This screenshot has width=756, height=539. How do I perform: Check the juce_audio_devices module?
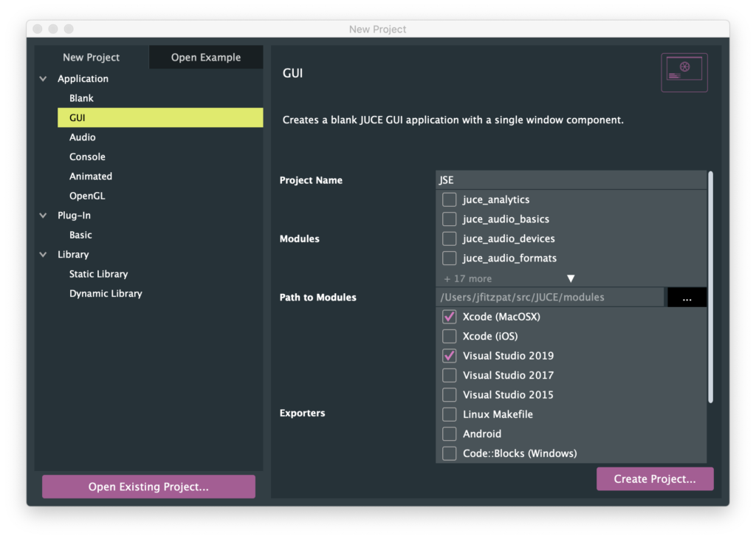(x=449, y=238)
